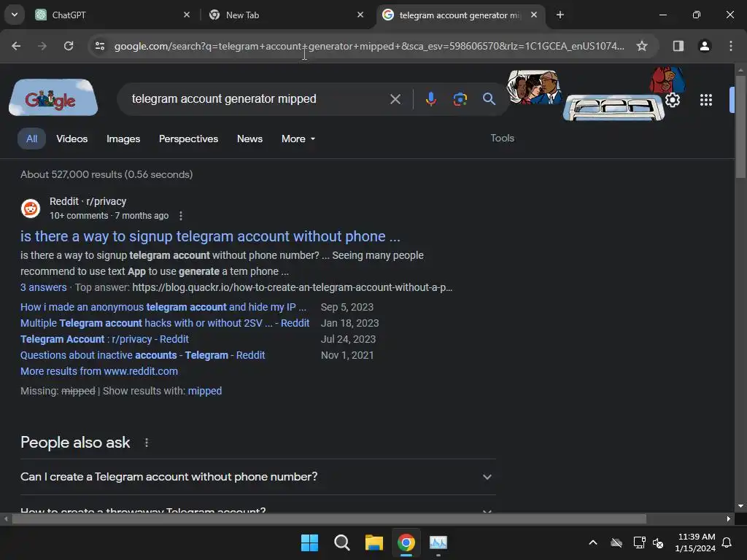This screenshot has width=747, height=560.
Task: Open Google quick settings gear
Action: (x=673, y=100)
